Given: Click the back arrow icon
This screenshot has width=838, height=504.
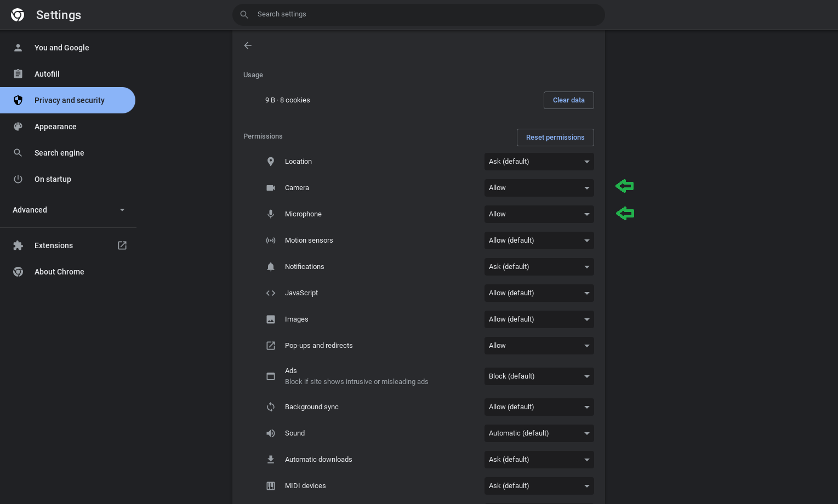Looking at the screenshot, I should pyautogui.click(x=248, y=45).
